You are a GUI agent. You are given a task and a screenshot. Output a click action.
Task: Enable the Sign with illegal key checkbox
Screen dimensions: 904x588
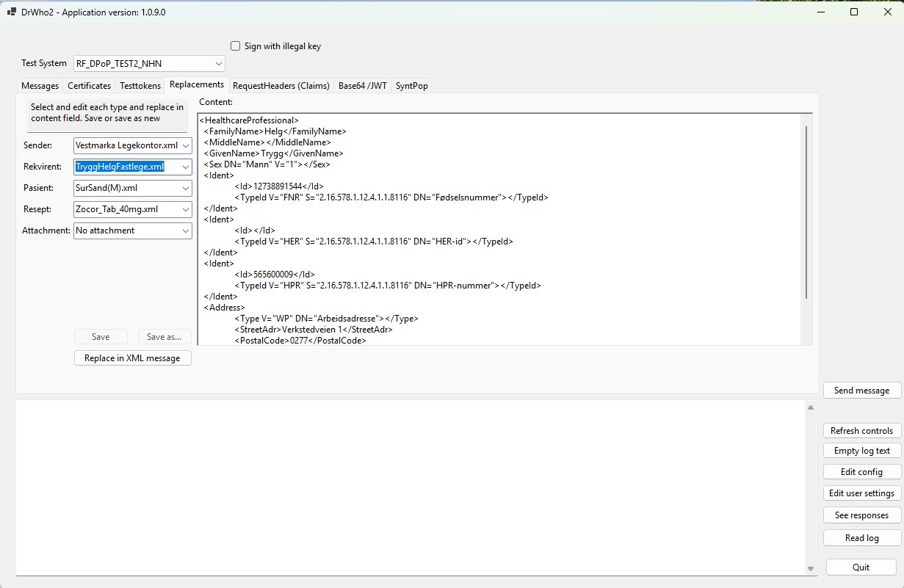[236, 46]
